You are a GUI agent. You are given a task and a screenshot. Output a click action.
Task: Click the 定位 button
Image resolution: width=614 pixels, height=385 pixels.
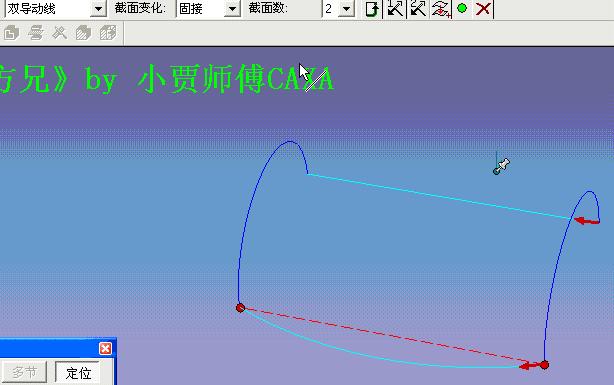pos(78,372)
